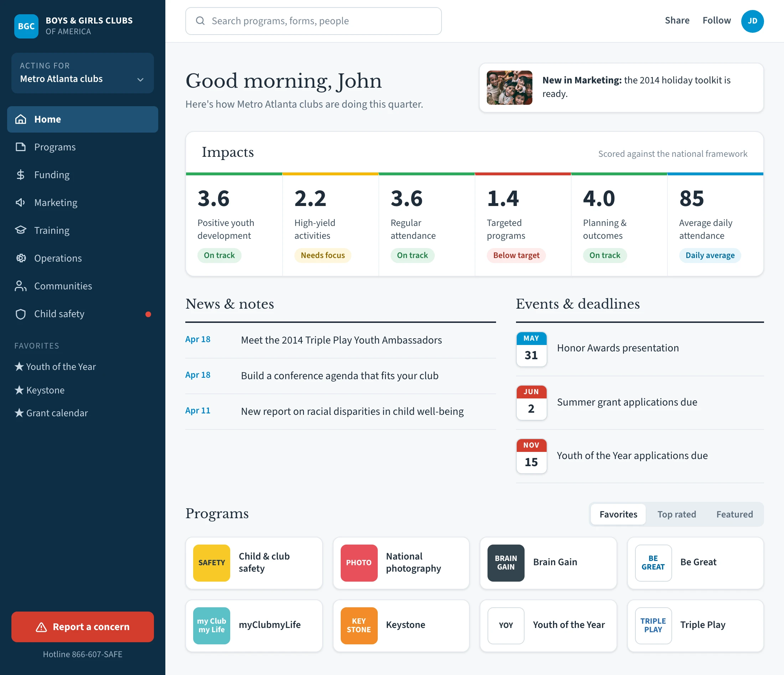Open the Triple Play Youth Ambassadors article
The image size is (784, 675).
pos(340,340)
